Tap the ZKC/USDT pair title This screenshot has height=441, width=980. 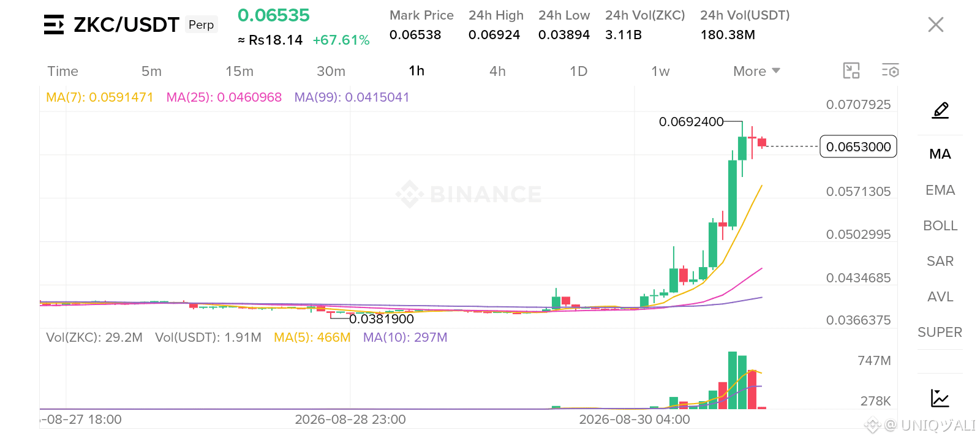coord(126,24)
